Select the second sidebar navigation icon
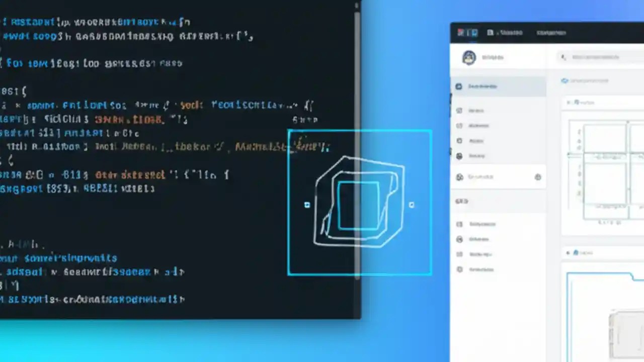644x362 pixels. click(459, 111)
